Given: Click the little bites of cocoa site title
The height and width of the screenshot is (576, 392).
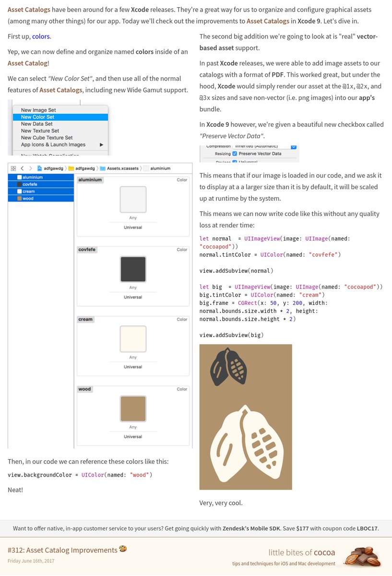Looking at the screenshot, I should point(302,552).
